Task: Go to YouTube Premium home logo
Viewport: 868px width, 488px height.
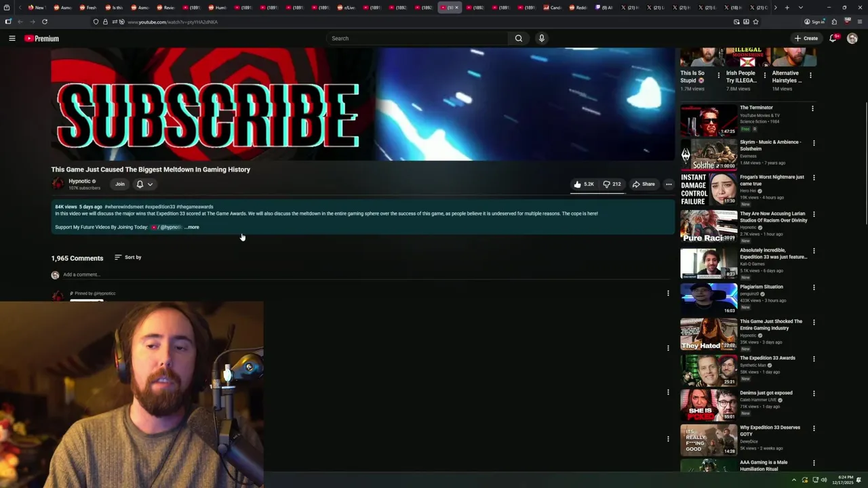Action: click(x=42, y=39)
